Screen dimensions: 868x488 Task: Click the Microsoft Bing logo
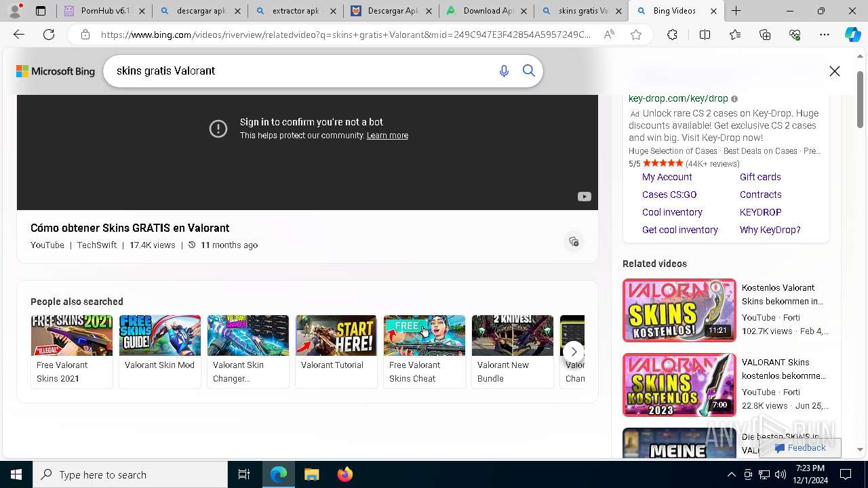(56, 71)
